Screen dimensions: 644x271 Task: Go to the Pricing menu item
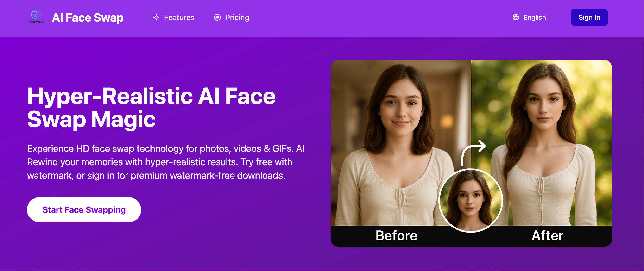click(237, 18)
